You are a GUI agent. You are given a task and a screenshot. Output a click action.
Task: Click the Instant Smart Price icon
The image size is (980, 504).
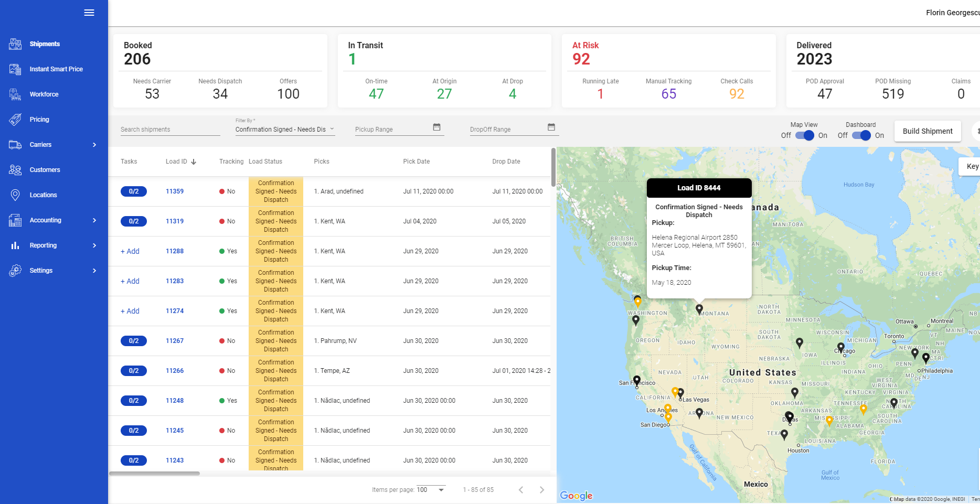15,69
